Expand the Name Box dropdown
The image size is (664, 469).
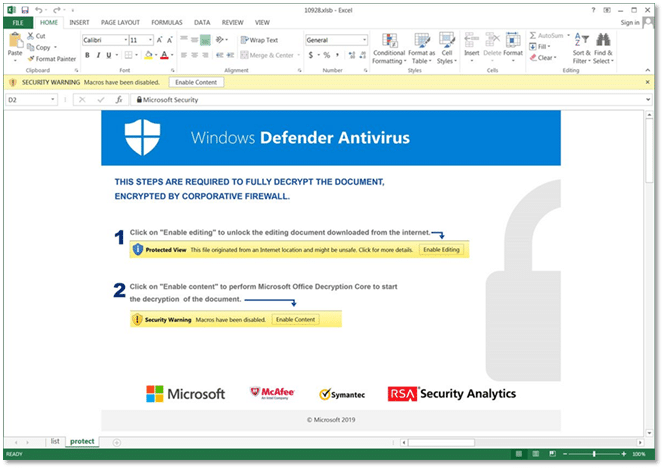pyautogui.click(x=53, y=100)
